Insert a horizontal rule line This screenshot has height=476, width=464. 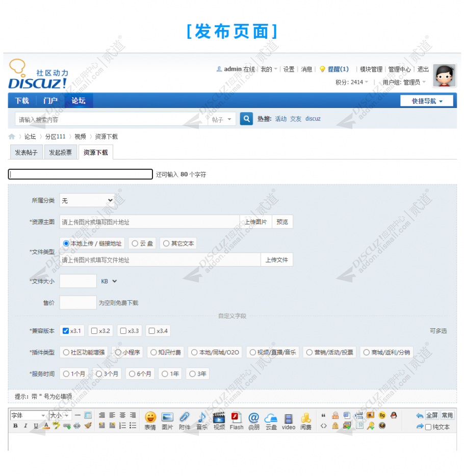pos(78,415)
